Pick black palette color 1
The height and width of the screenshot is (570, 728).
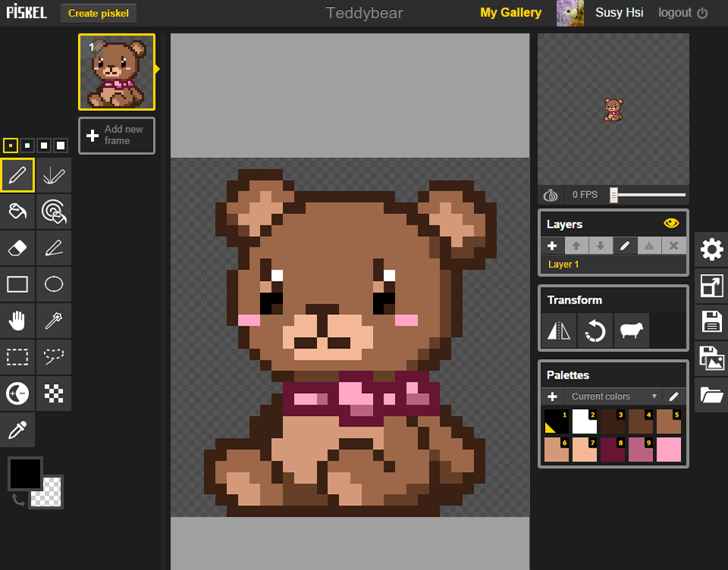click(556, 421)
